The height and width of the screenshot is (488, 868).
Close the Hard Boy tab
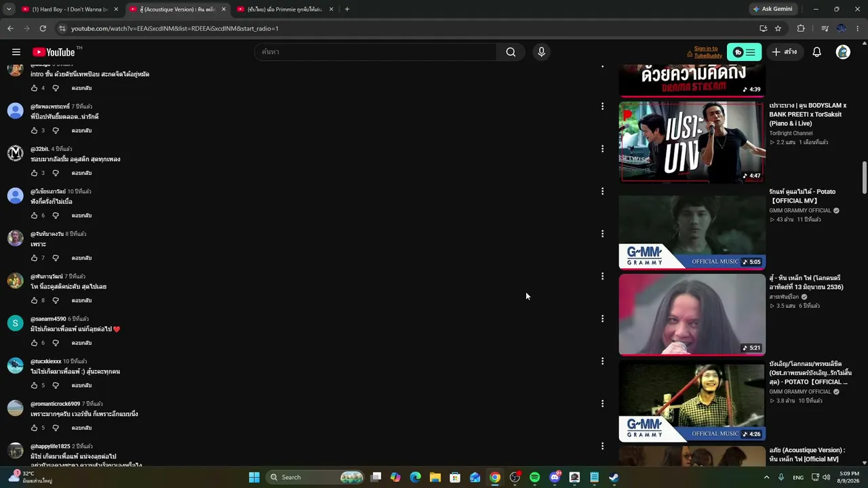pyautogui.click(x=116, y=9)
